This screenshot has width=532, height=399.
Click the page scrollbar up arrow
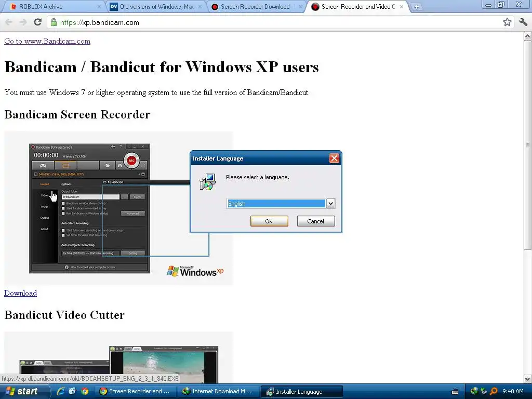pyautogui.click(x=528, y=36)
